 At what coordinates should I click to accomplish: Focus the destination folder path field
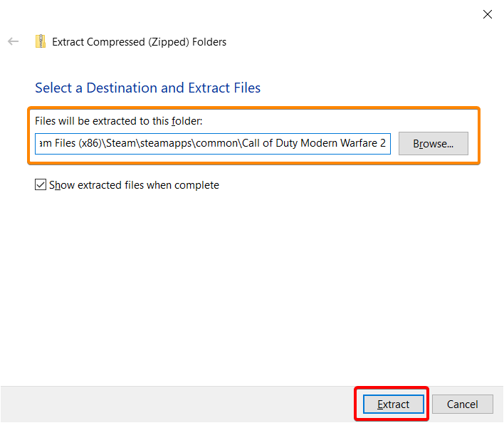[x=213, y=144]
